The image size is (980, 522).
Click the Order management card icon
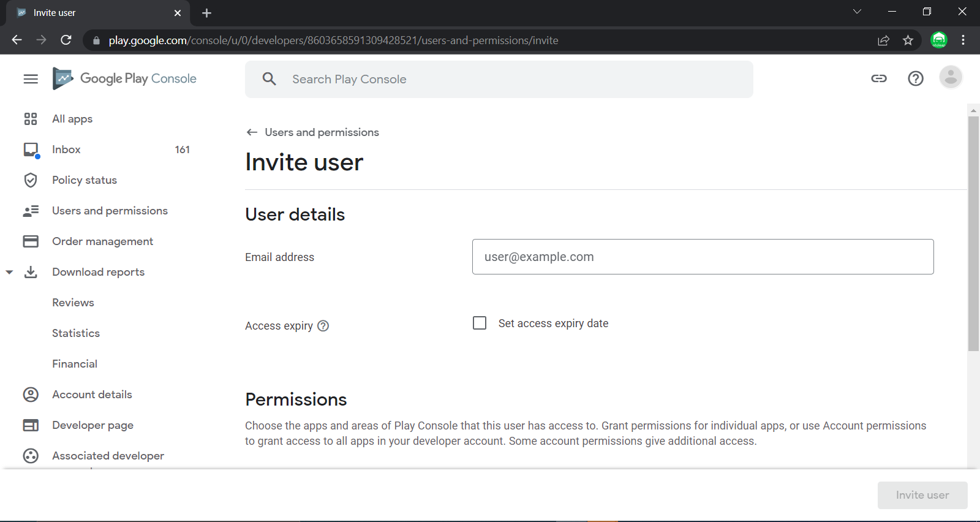pos(31,241)
